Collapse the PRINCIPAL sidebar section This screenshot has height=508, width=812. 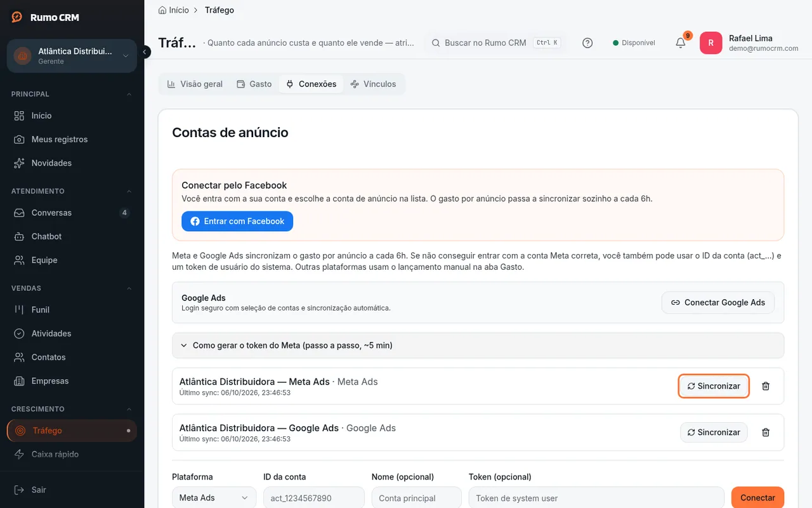pos(129,94)
